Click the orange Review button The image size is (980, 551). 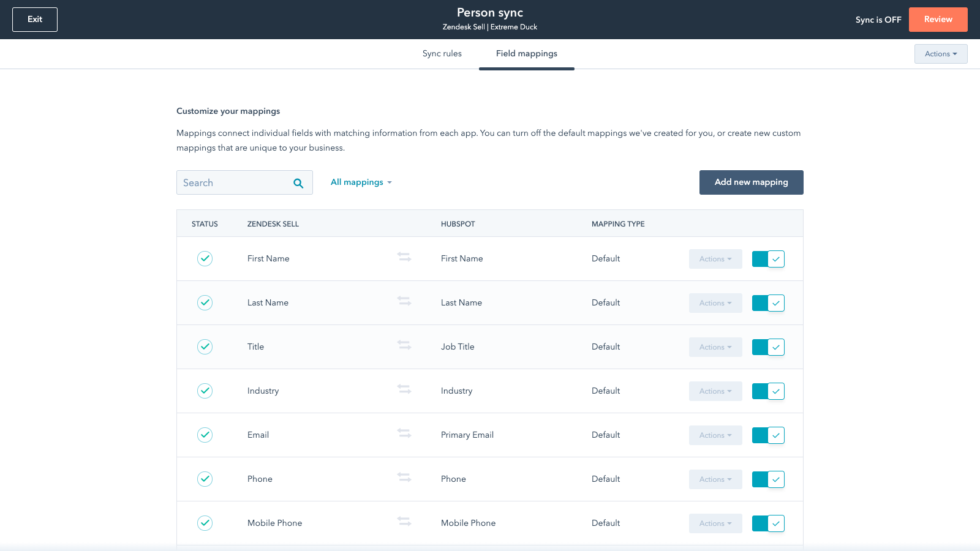click(x=938, y=19)
